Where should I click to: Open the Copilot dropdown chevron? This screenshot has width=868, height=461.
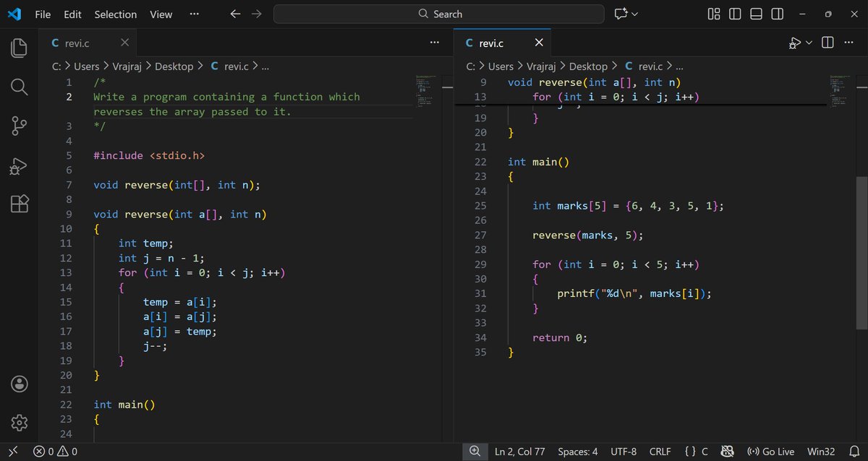point(635,14)
